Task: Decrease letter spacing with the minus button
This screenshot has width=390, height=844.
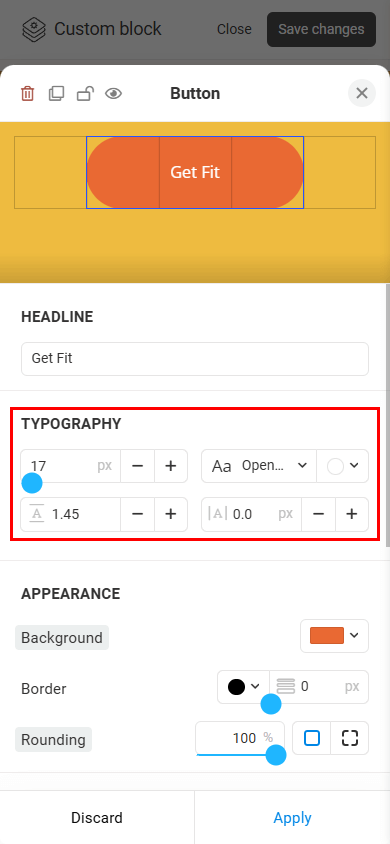Action: click(318, 515)
